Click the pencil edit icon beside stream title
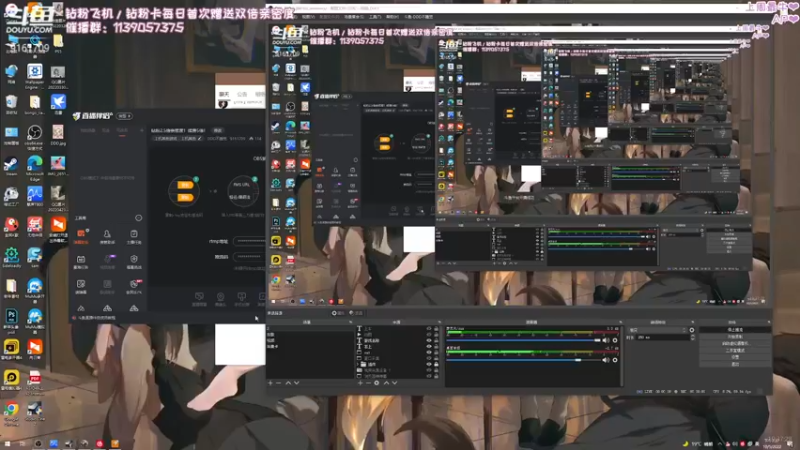 (x=199, y=138)
